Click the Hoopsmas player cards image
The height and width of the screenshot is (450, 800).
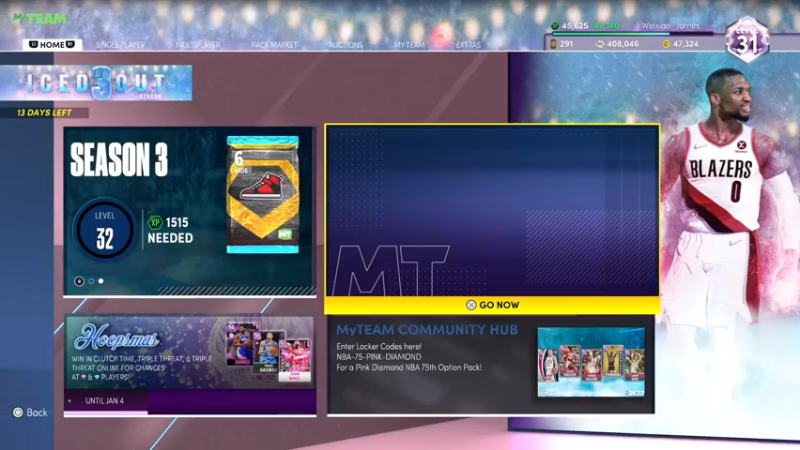[268, 352]
